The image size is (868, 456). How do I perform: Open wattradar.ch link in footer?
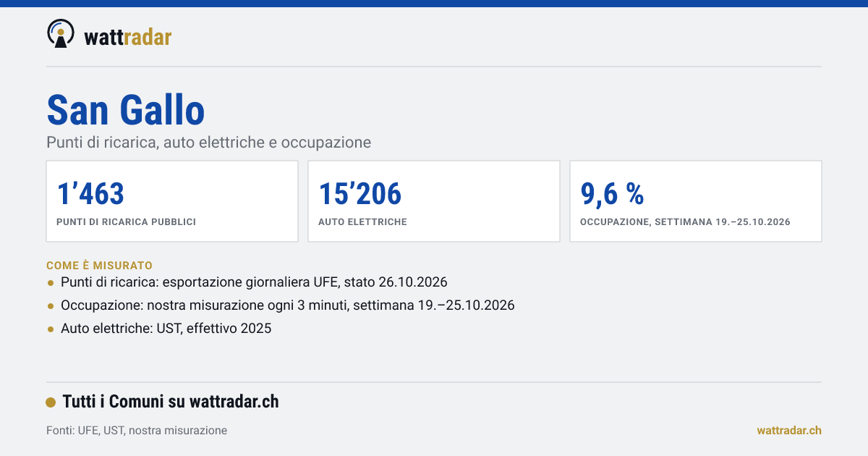[789, 430]
